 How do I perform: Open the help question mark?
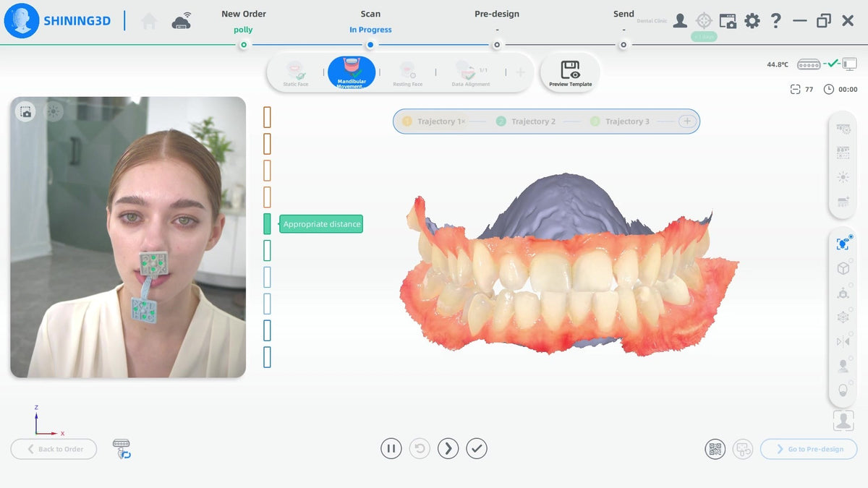(x=776, y=20)
